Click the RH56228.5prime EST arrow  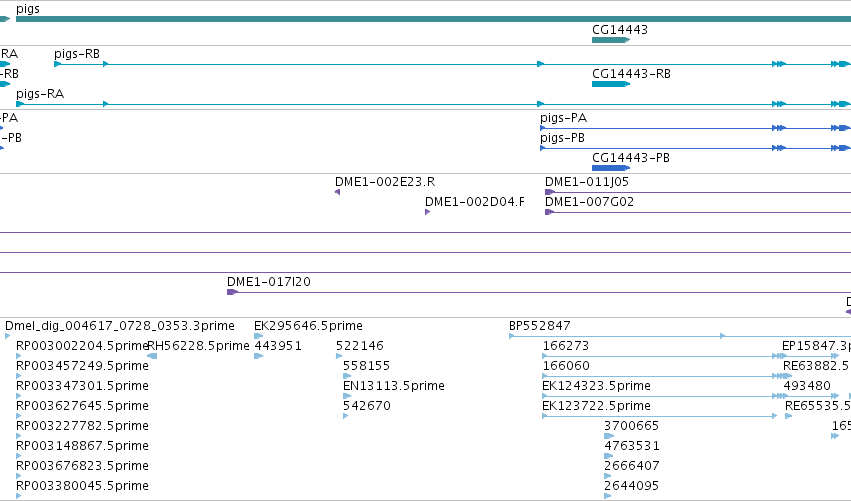[x=153, y=356]
